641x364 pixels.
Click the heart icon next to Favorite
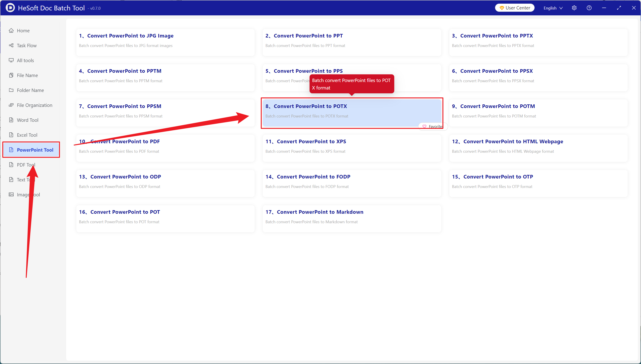pos(424,127)
